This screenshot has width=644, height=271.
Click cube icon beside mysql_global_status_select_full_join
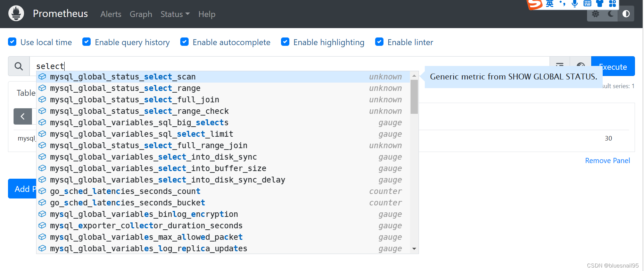42,99
